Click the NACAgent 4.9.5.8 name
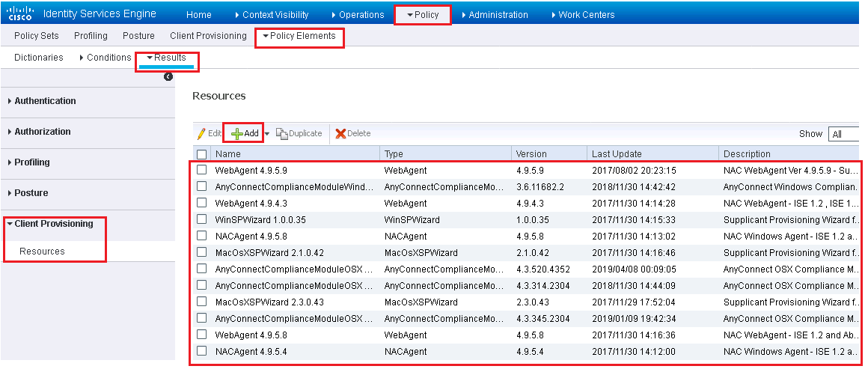Viewport: 868px width, 375px height. point(251,237)
